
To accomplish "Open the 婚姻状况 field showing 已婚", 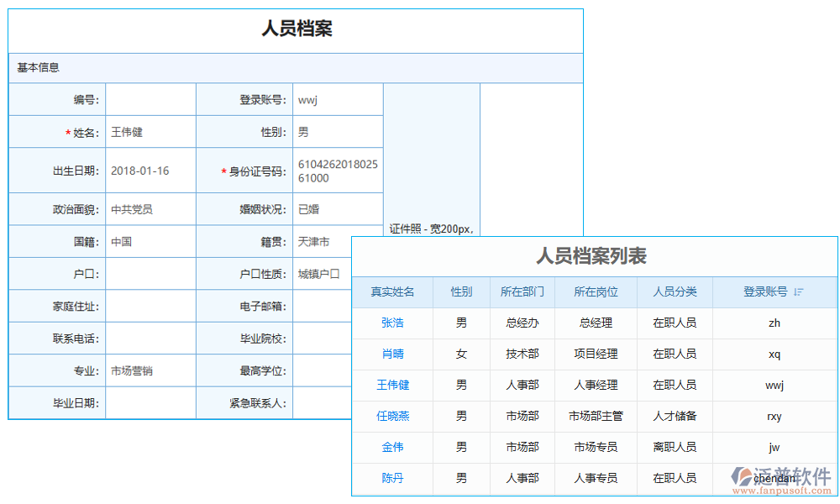I will tap(336, 209).
